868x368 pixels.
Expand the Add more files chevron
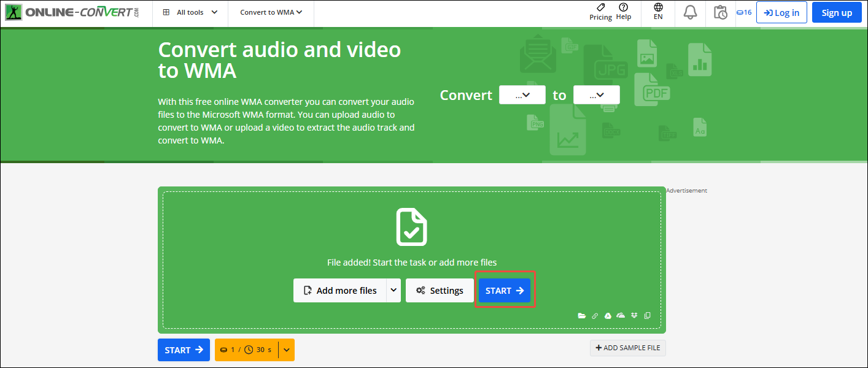(x=395, y=290)
